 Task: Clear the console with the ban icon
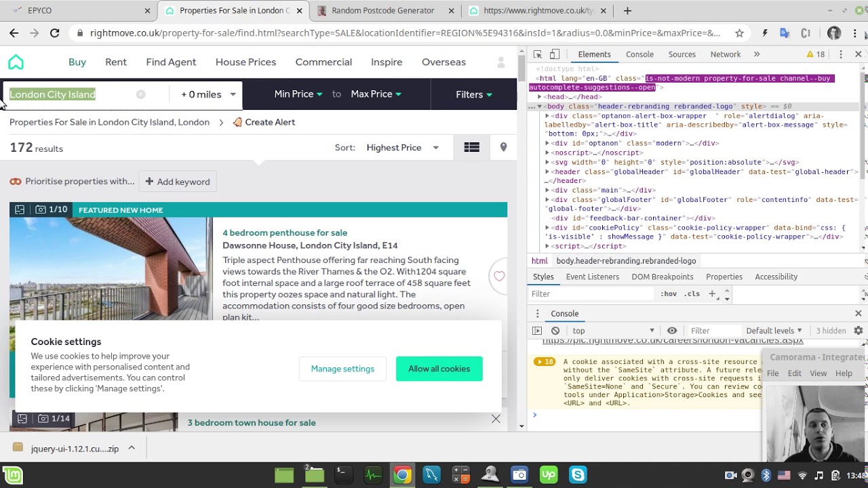tap(555, 331)
